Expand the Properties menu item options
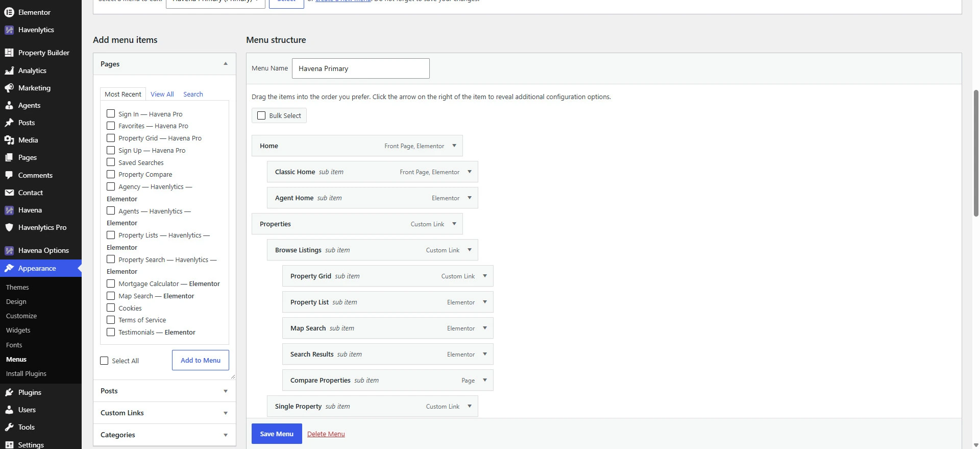Viewport: 980px width, 449px height. (x=454, y=224)
